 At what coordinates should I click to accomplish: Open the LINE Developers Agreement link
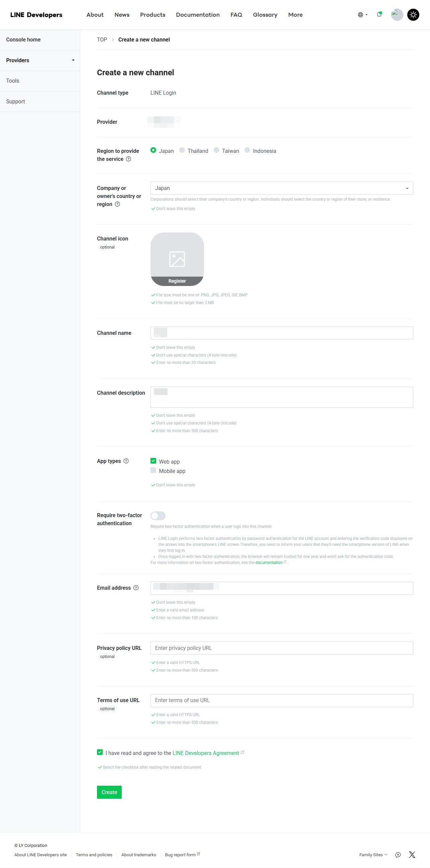(206, 752)
